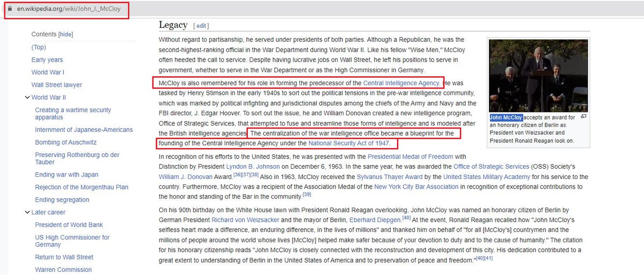Open citation [41] reference
This screenshot has width=644, height=275.
click(x=489, y=258)
